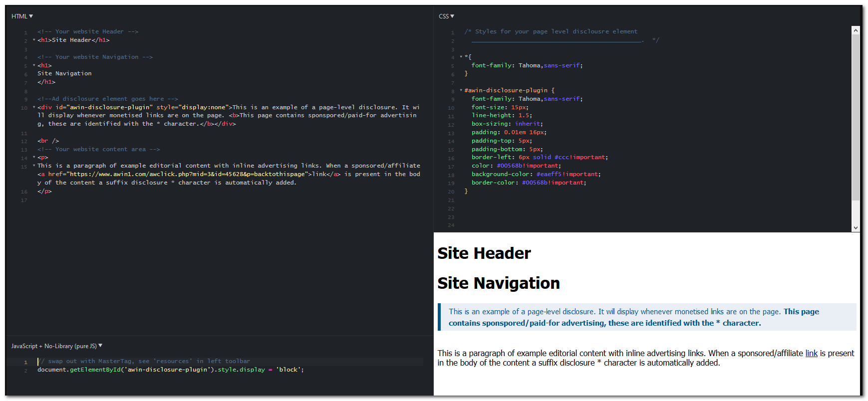The width and height of the screenshot is (868, 401).
Task: Click the awin1.com URL in HTML code
Action: [x=187, y=174]
